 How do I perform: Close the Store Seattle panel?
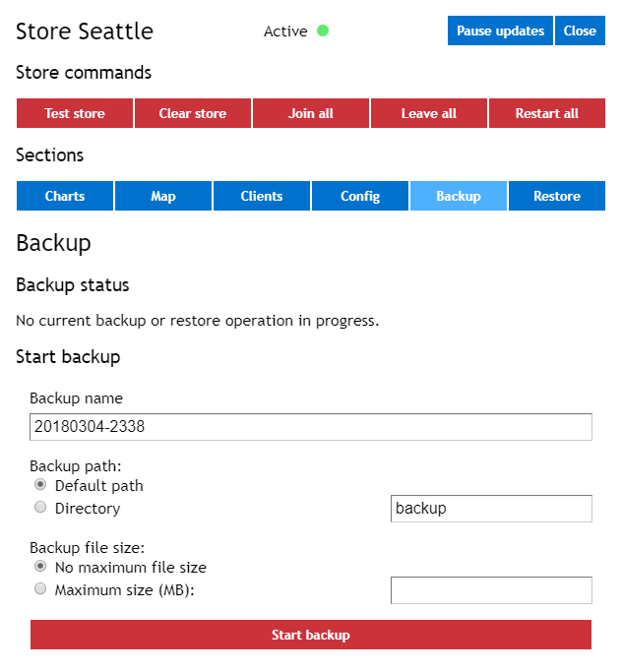point(580,31)
